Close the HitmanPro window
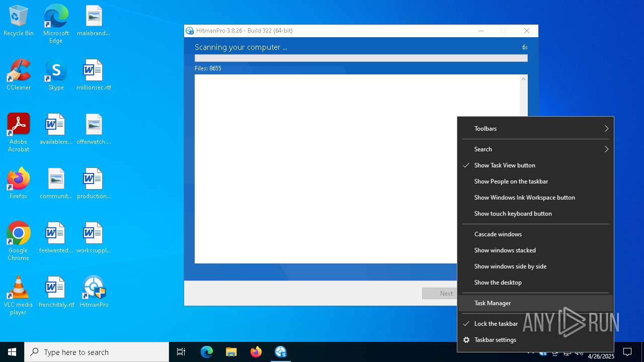The image size is (644, 362). click(527, 31)
